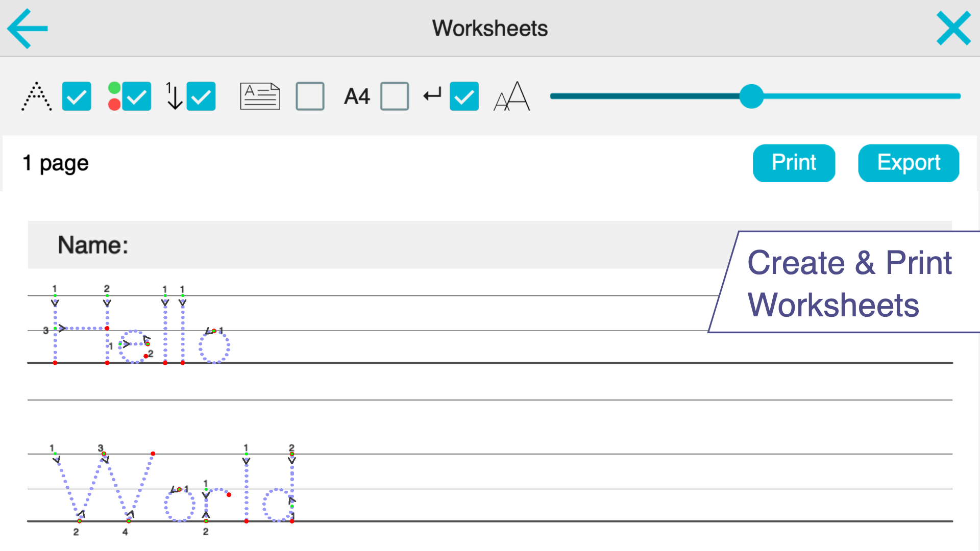Uncheck the dotted letters checkbox
The image size is (980, 551).
(x=77, y=96)
